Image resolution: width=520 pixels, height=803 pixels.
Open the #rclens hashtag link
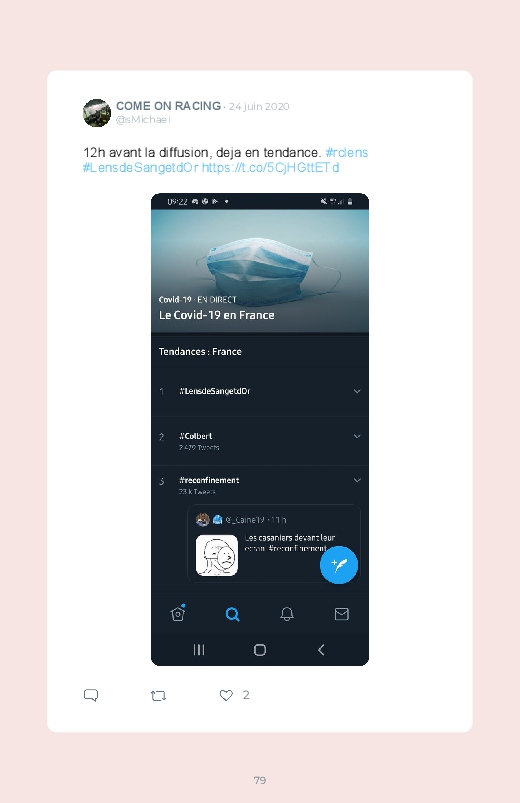click(x=347, y=153)
